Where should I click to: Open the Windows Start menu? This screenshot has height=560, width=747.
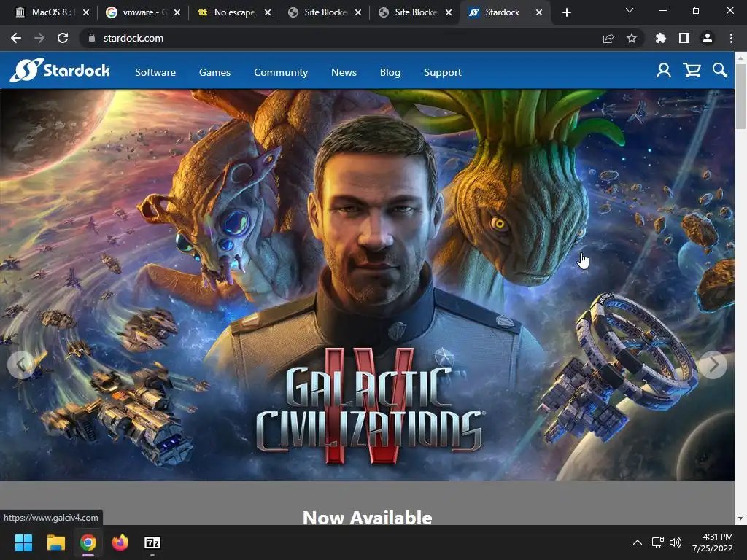point(23,542)
